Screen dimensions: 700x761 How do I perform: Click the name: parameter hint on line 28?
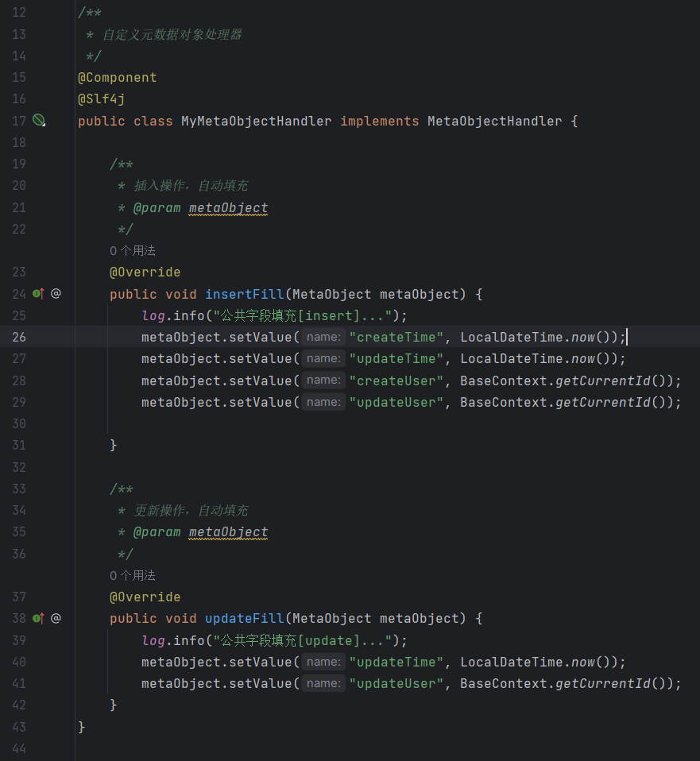(x=323, y=380)
